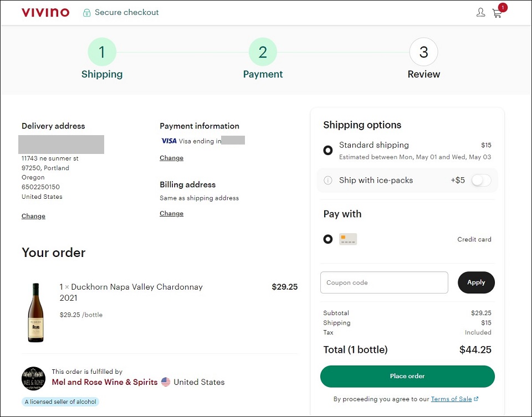Image resolution: width=532 pixels, height=417 pixels.
Task: Click the United States flag icon
Action: click(x=166, y=382)
